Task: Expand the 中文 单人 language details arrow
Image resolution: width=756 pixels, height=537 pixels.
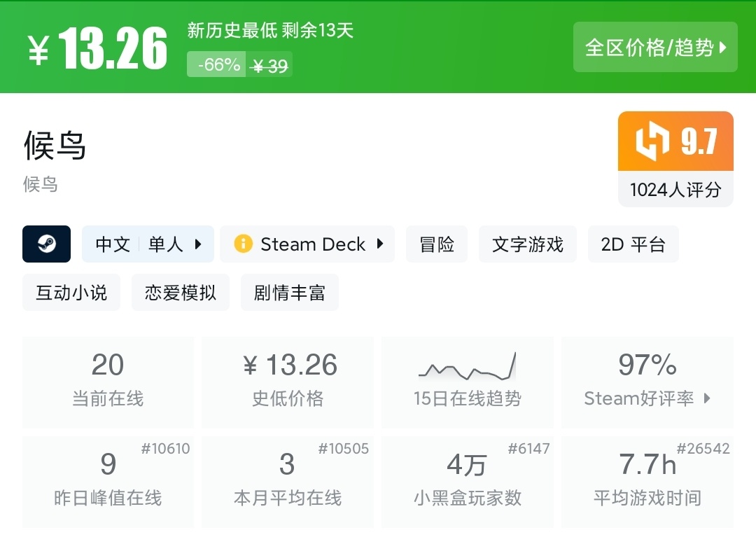Action: tap(198, 244)
